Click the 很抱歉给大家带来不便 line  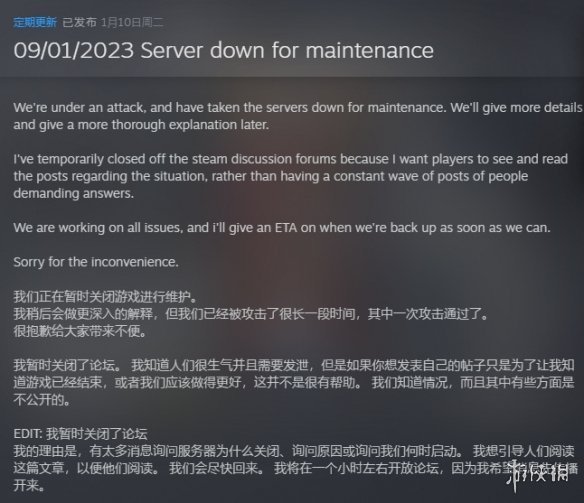pos(80,331)
